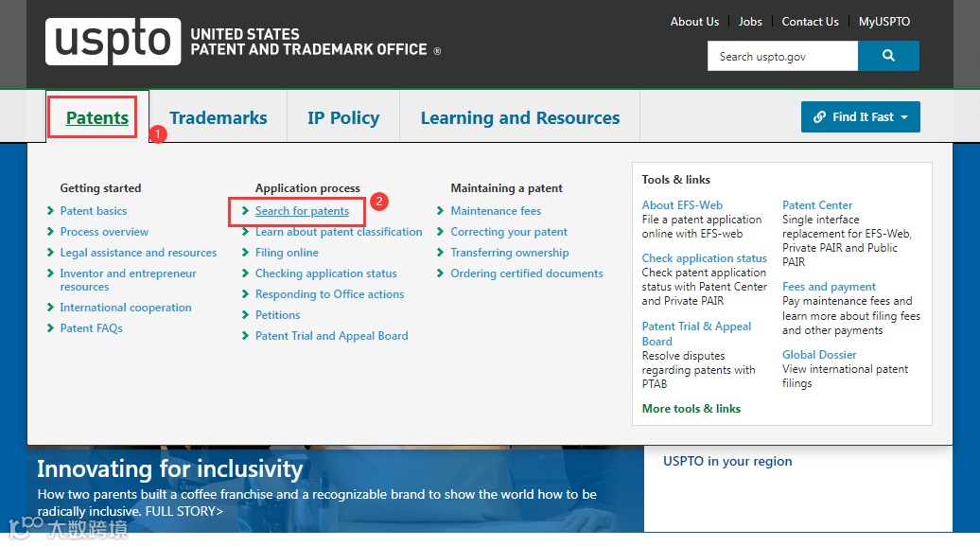
Task: Open Inventor and entrepreneur resources link
Action: (128, 280)
